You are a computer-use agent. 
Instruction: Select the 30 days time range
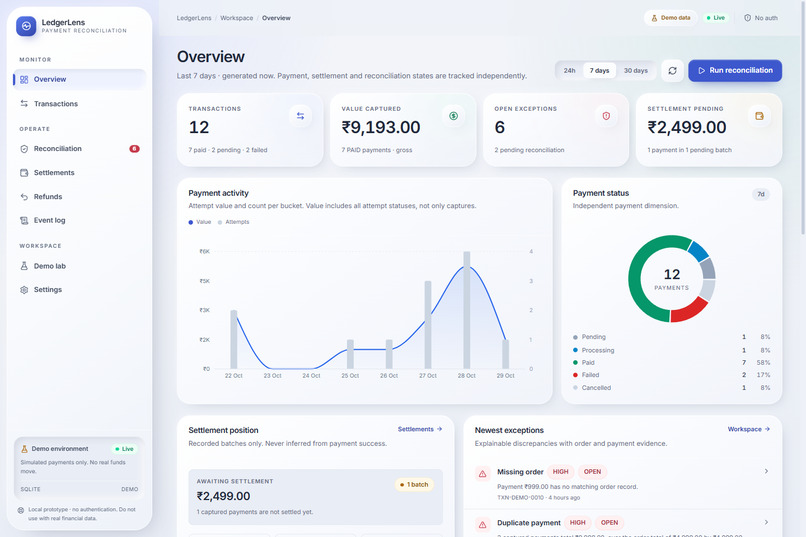coord(636,71)
